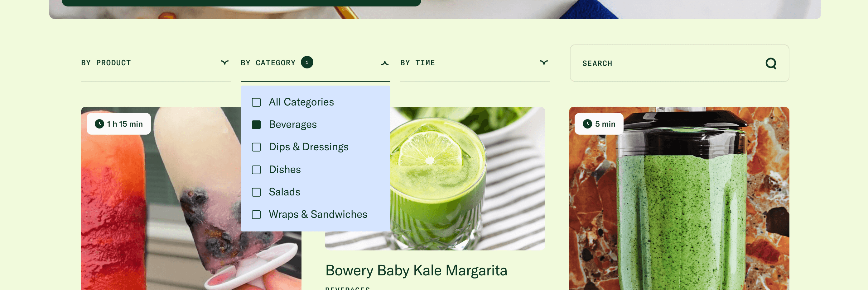
Task: Click the clock icon on 1 h 15 min badge
Action: (x=99, y=124)
